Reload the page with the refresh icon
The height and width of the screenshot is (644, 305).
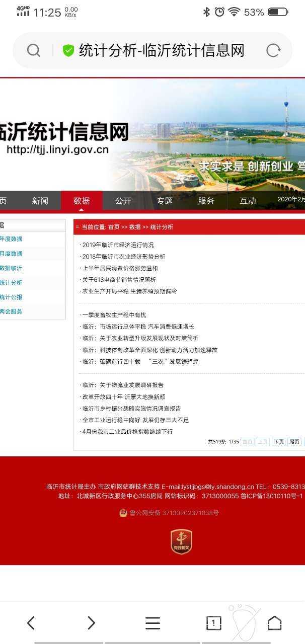[273, 50]
